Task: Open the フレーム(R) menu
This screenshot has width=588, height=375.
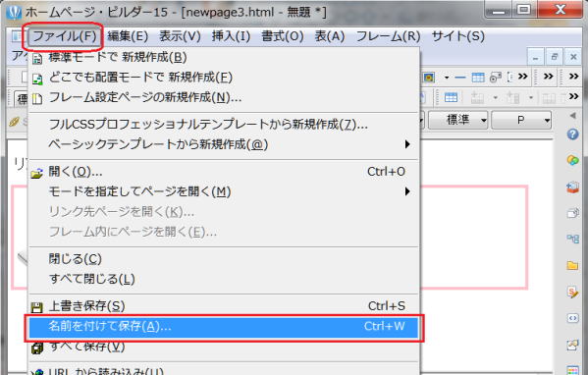Action: tap(389, 36)
